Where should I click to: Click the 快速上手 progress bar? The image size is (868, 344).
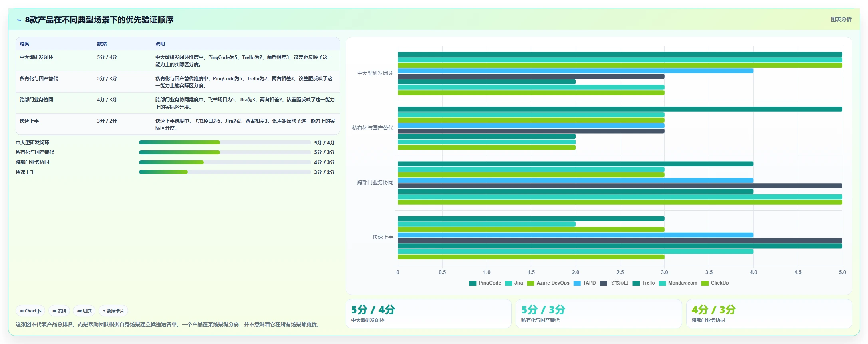(x=225, y=172)
